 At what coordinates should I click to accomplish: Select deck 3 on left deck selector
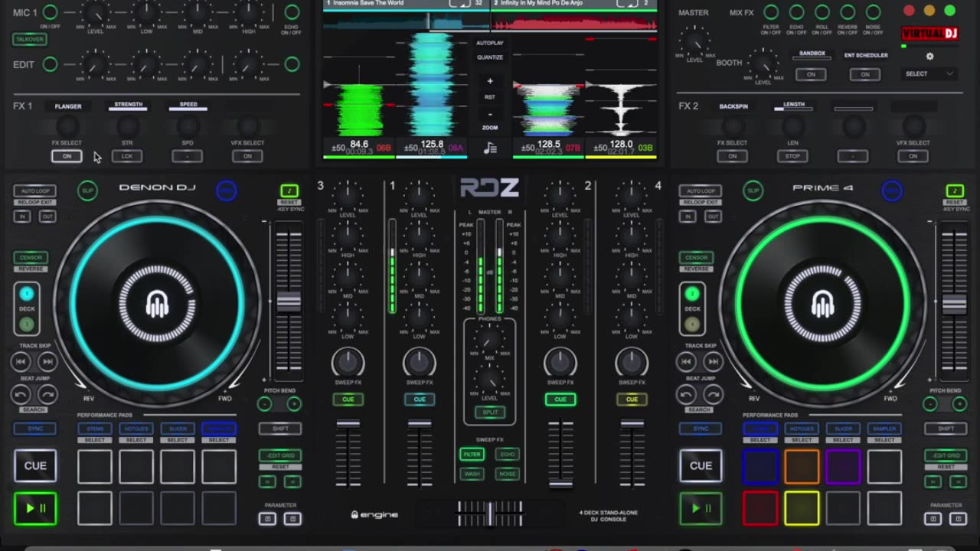[x=27, y=324]
